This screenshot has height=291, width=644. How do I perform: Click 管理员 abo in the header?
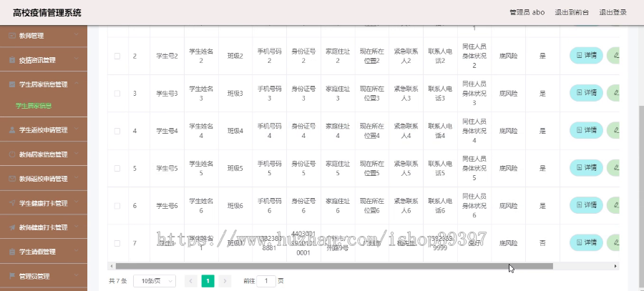coord(527,12)
